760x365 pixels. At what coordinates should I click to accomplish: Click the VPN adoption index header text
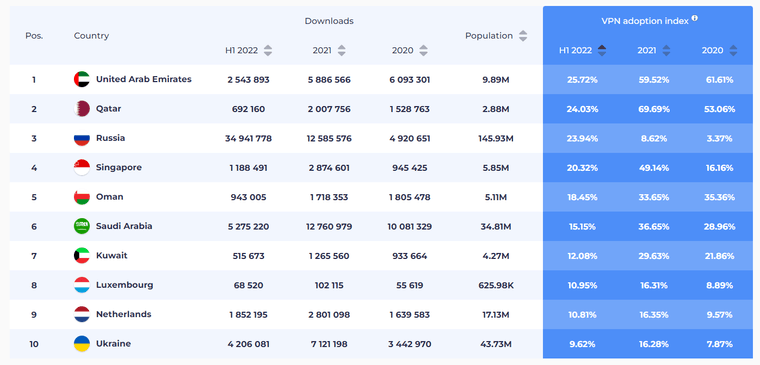(645, 21)
